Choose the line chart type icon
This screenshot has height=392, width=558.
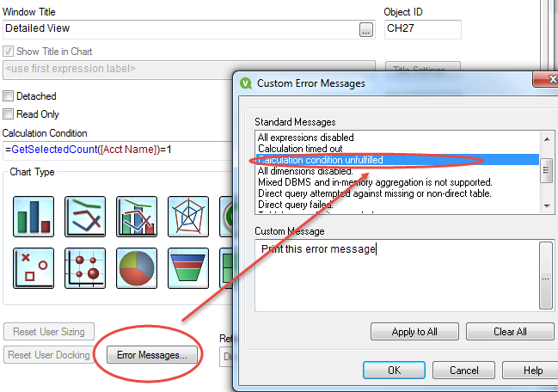pos(85,217)
